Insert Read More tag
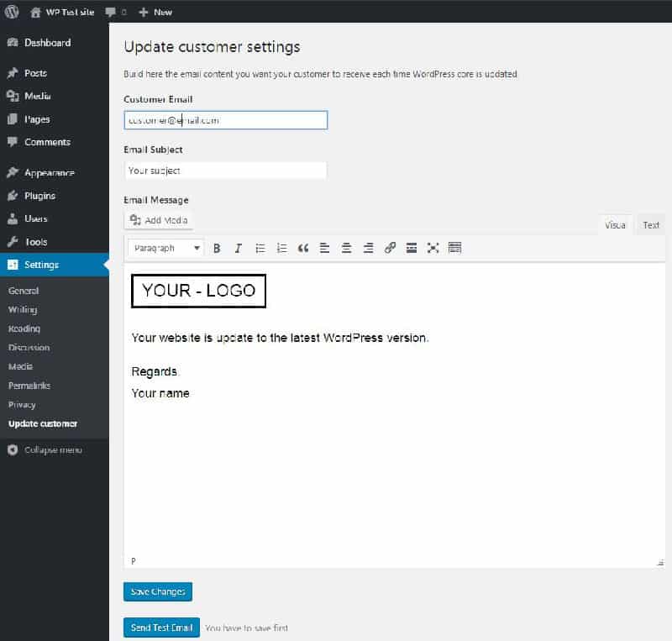Image resolution: width=672 pixels, height=641 pixels. click(412, 249)
